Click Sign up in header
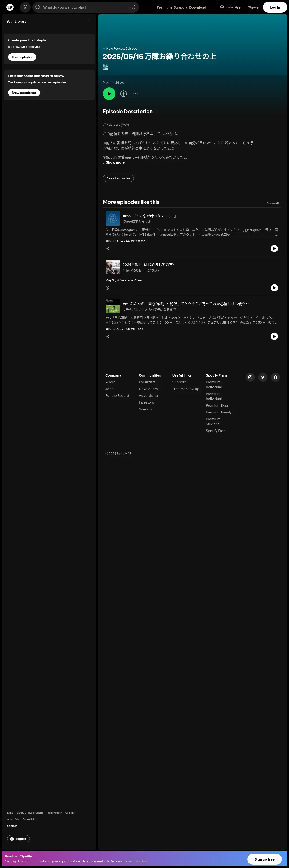289x868 pixels. [x=254, y=7]
